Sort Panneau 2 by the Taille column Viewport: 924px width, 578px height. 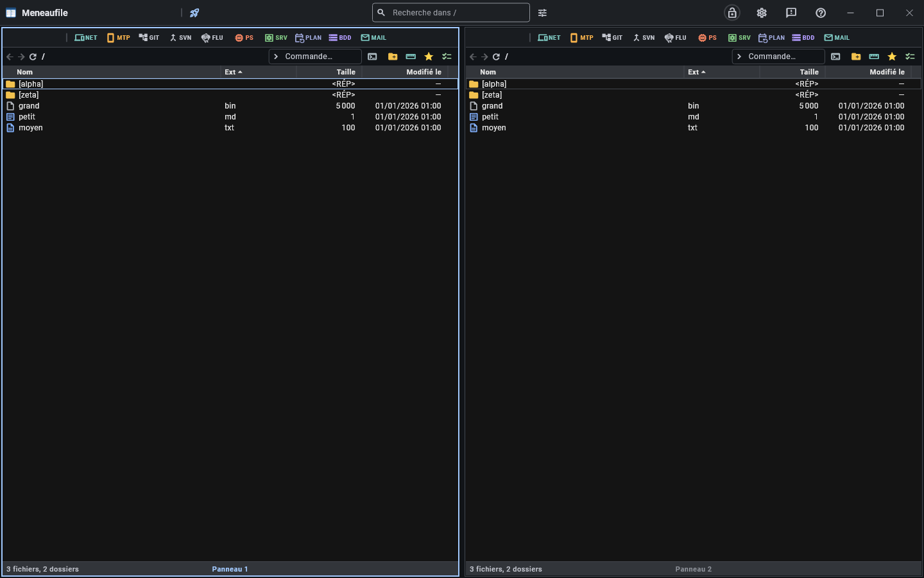click(x=792, y=72)
